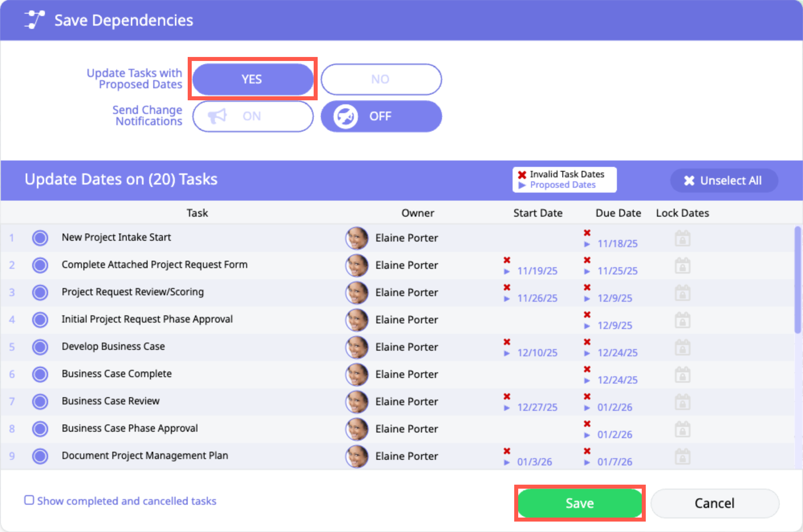Deselect Complete Attached Project Request Form circle
This screenshot has height=532, width=803.
tap(40, 265)
